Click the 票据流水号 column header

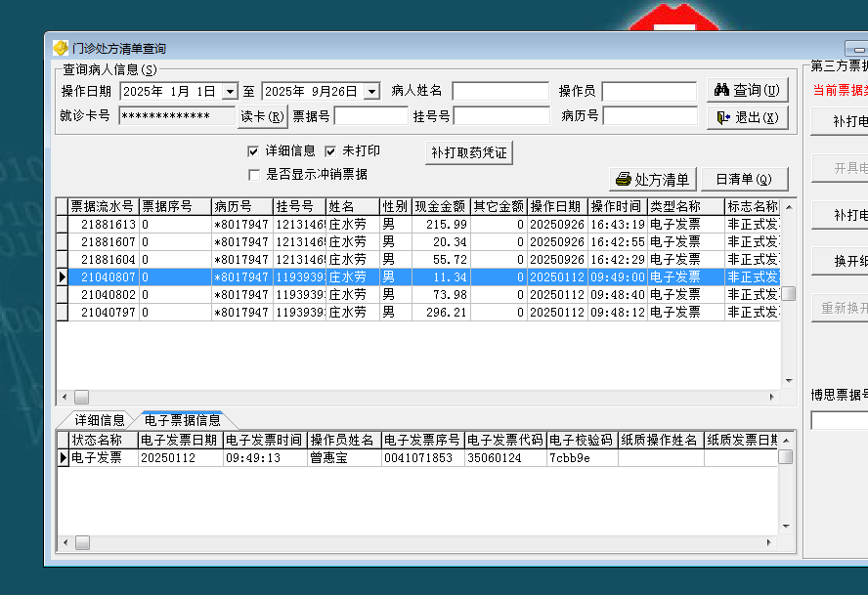pos(104,206)
